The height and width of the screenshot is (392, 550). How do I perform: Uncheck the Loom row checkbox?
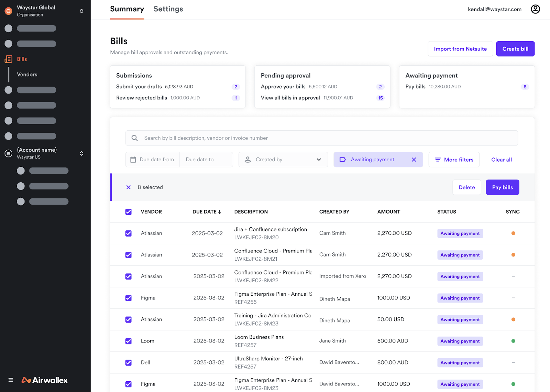tap(129, 341)
